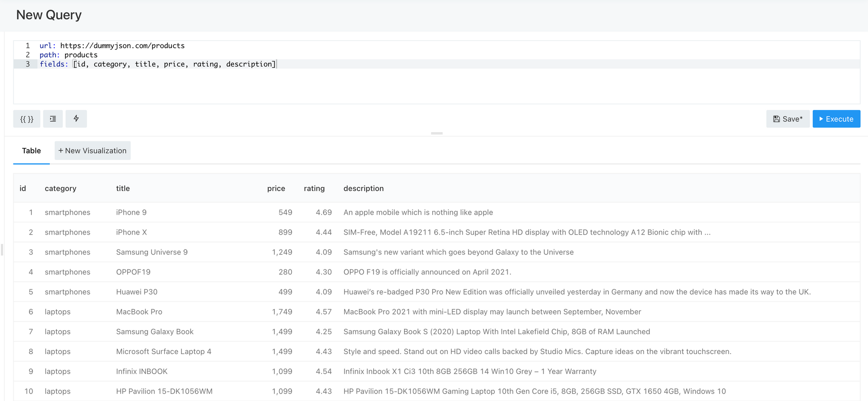
Task: Sort results by the rating column header
Action: pos(314,188)
